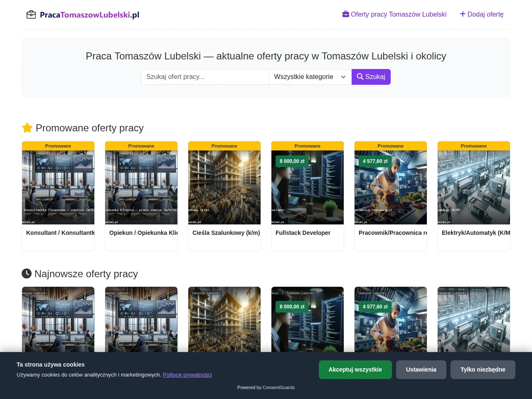532x399 pixels.
Task: Open cookie Ustawienia button
Action: [x=421, y=369]
